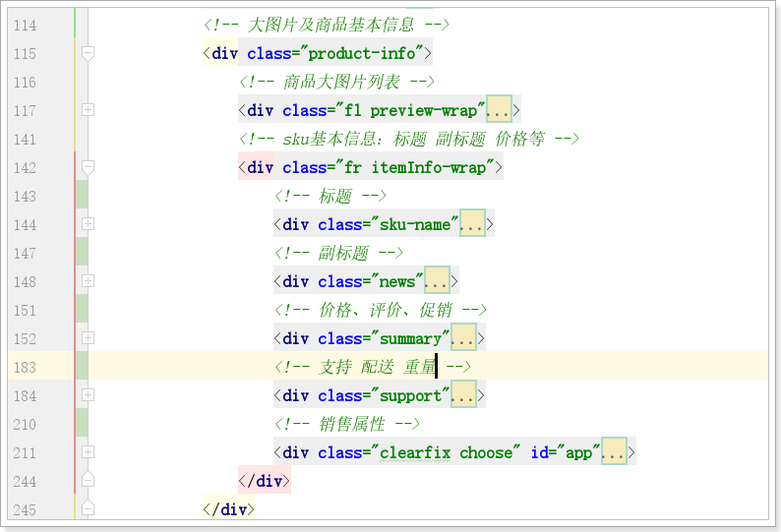Click the folded ellipsis after id="app"
The width and height of the screenshot is (781, 532).
[x=614, y=451]
